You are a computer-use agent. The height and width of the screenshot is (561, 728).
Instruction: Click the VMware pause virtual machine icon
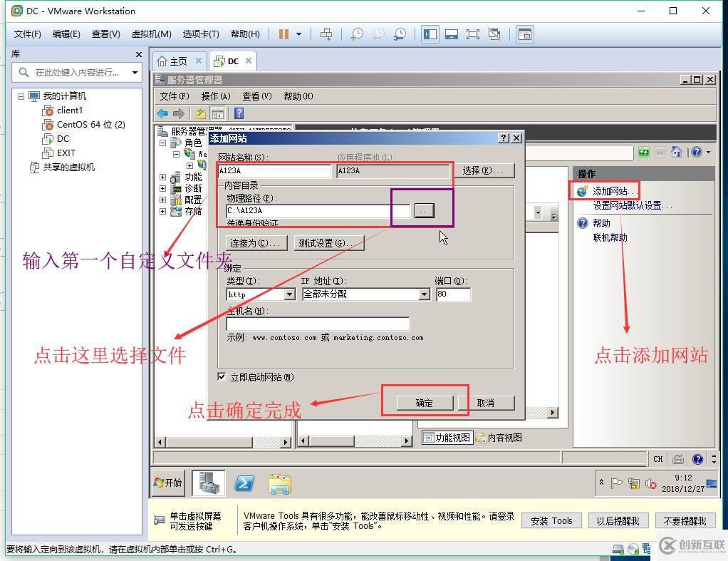pos(284,34)
